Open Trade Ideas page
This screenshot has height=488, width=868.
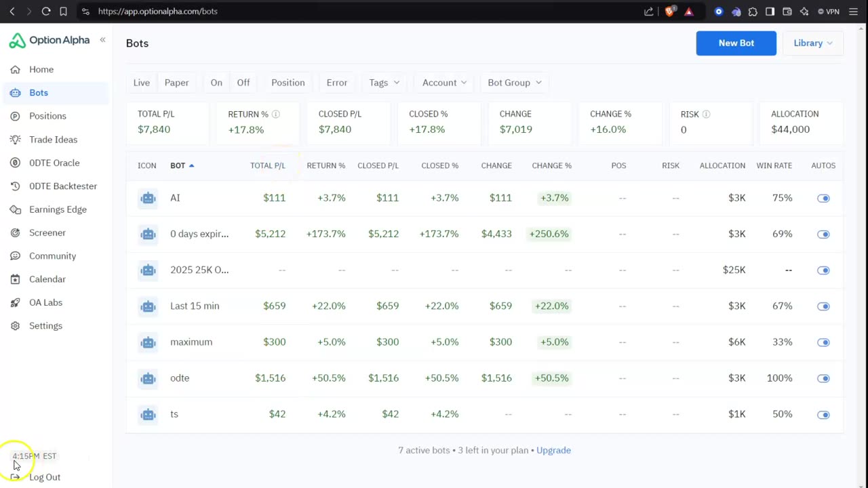(x=53, y=140)
